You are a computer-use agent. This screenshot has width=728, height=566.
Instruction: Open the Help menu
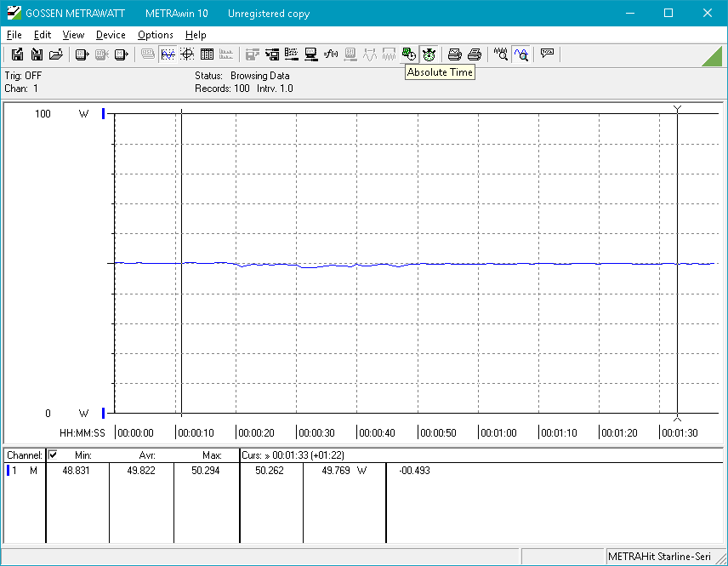[x=196, y=35]
